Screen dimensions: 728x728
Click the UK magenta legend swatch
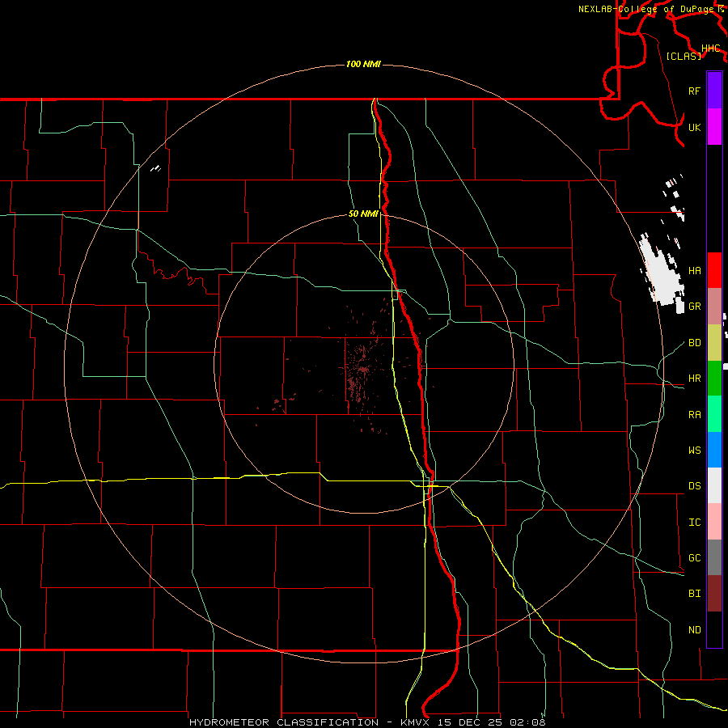pyautogui.click(x=714, y=127)
